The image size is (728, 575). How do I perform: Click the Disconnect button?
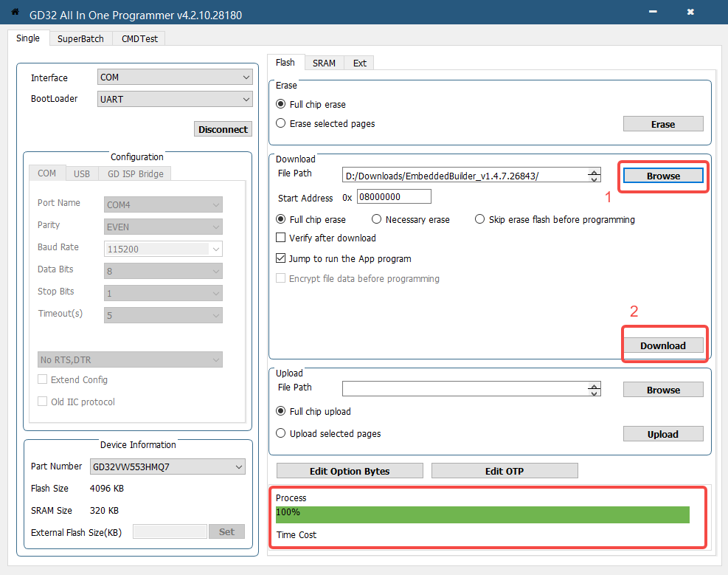[x=223, y=129]
